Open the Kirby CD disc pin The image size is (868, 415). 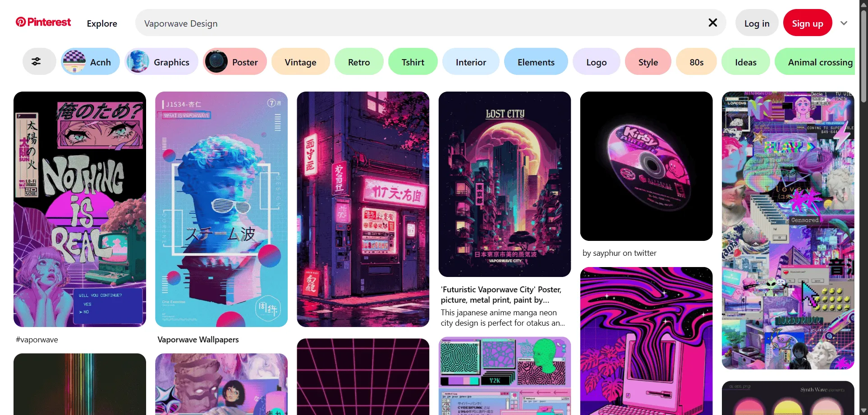coord(646,166)
